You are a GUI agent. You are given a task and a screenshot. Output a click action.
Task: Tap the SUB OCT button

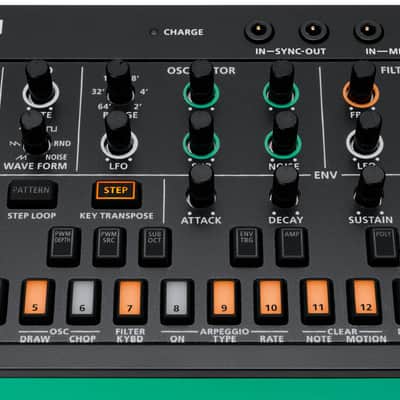[x=155, y=247]
